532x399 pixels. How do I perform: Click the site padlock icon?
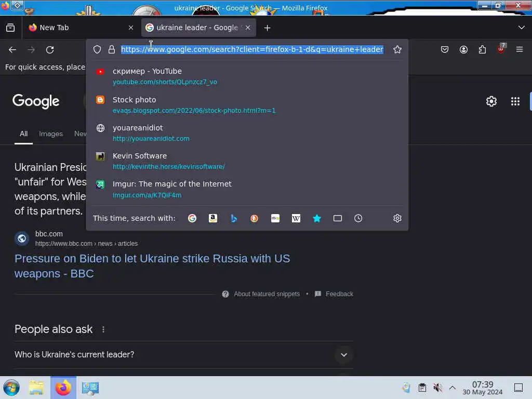[x=112, y=49]
